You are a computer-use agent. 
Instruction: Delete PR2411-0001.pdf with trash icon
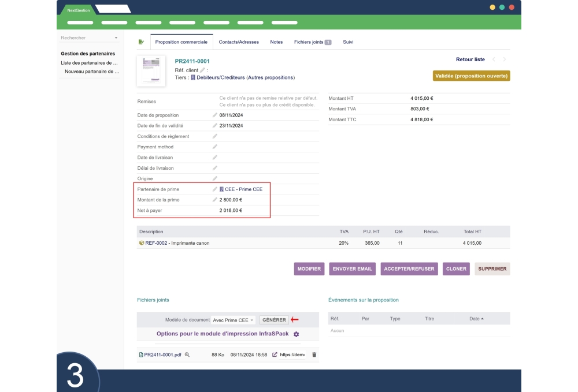pyautogui.click(x=314, y=354)
